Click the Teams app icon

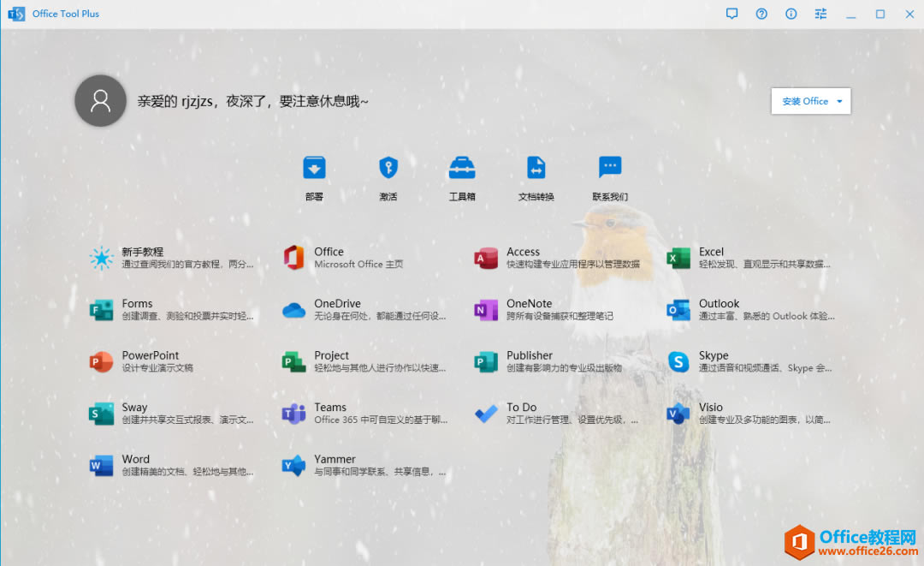(293, 414)
